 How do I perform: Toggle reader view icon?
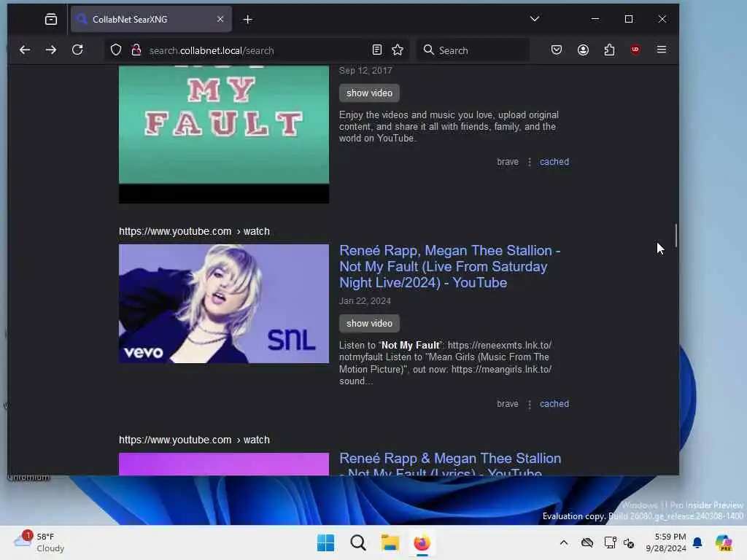click(377, 50)
